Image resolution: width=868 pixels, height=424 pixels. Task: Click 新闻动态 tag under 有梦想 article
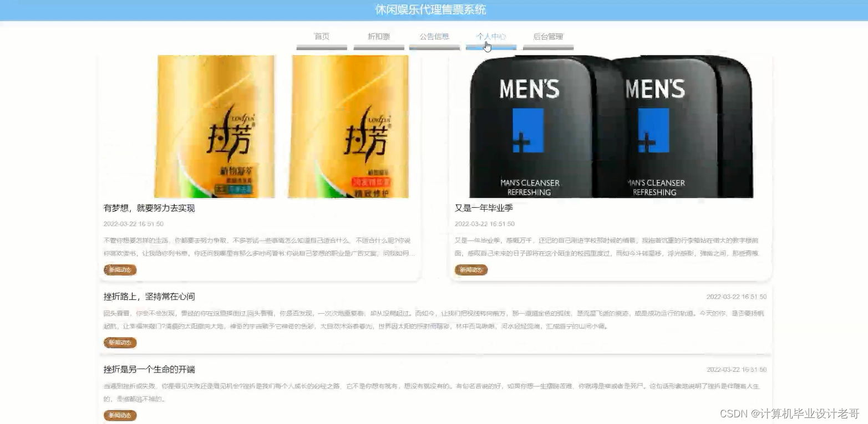[120, 270]
